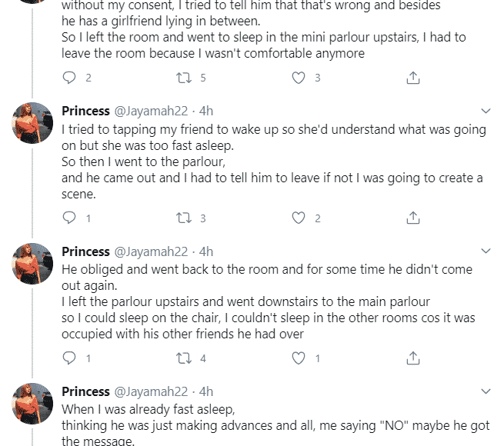
Task: Retweet the tweet with 4 retweets
Action: (x=184, y=358)
